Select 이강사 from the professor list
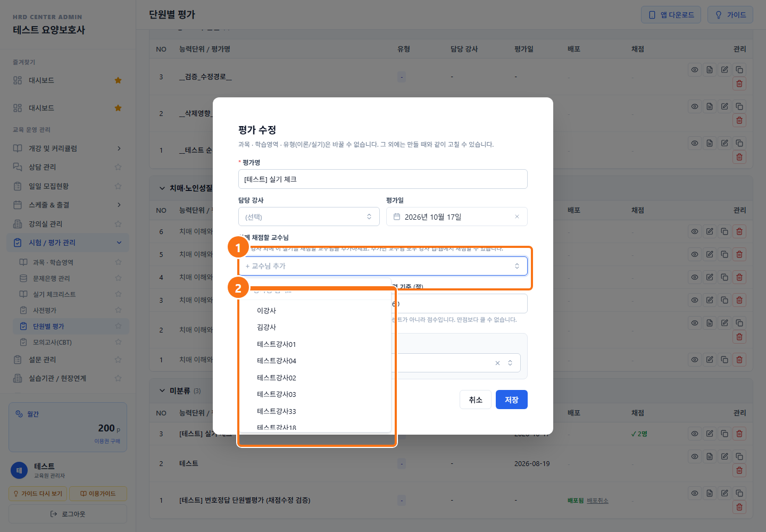Viewport: 766px width, 532px height. (x=315, y=311)
